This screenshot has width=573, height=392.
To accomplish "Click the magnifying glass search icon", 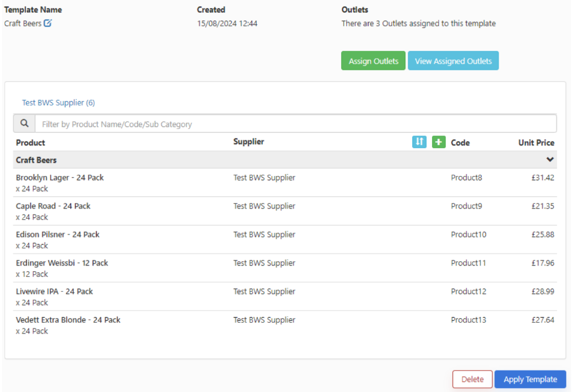I will click(x=24, y=124).
